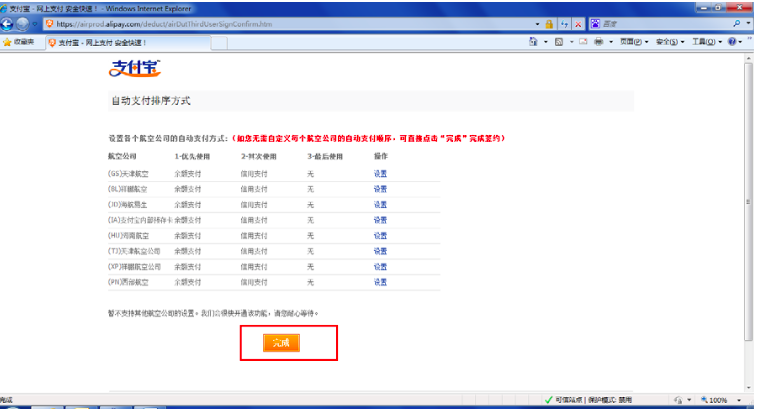Click the orange 完成 button
757x409 pixels.
point(281,343)
